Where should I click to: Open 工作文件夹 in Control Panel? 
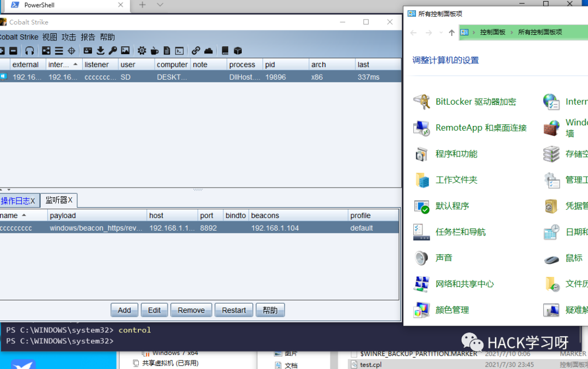point(445,180)
